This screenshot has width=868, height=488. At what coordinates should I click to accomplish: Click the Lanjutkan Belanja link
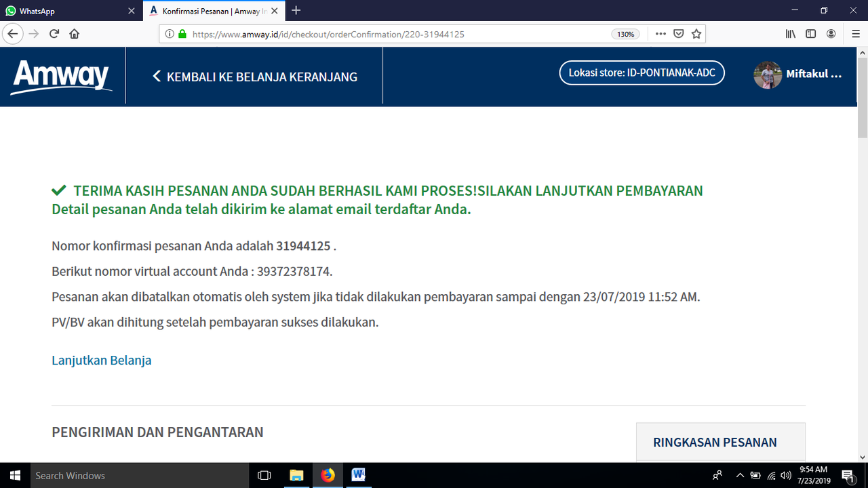[x=102, y=360]
